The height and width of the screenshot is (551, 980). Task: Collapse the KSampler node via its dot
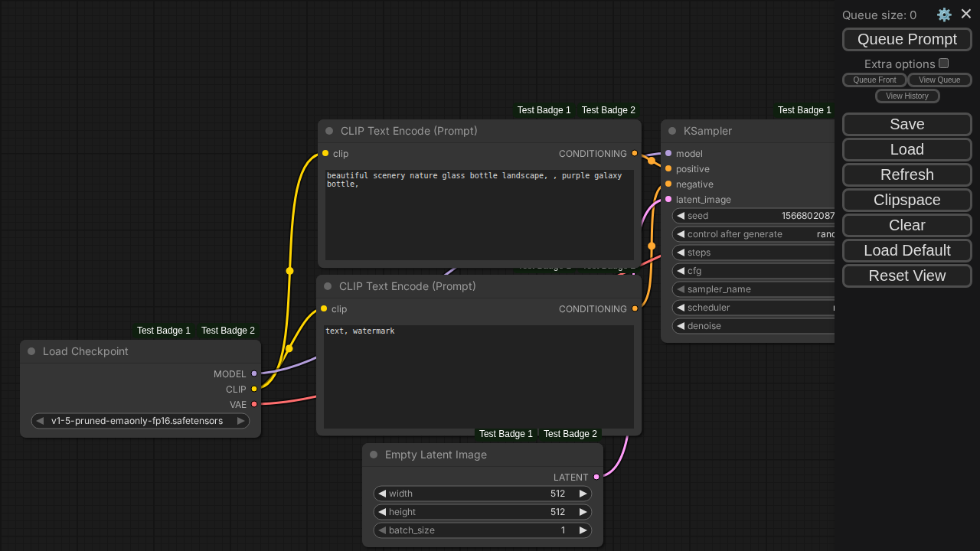672,131
